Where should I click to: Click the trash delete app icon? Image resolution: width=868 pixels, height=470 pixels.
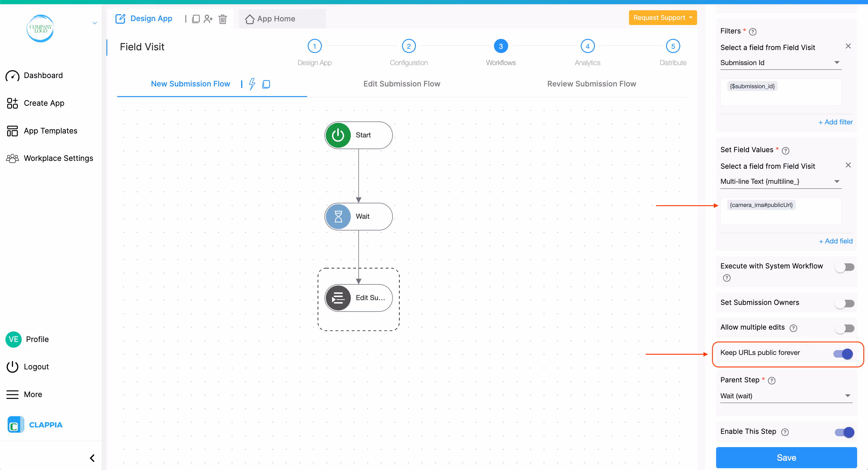[x=222, y=19]
